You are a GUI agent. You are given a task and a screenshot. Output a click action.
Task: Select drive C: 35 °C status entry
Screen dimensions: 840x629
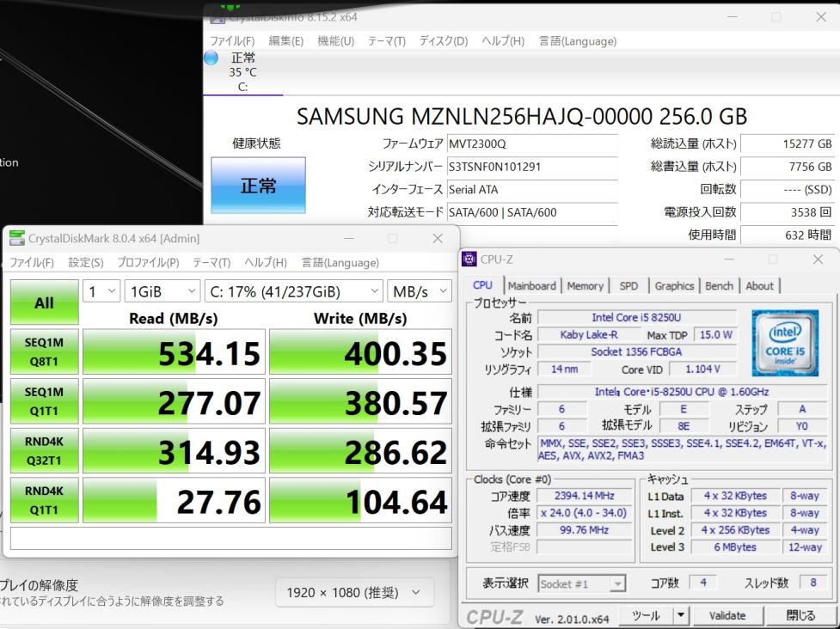242,72
